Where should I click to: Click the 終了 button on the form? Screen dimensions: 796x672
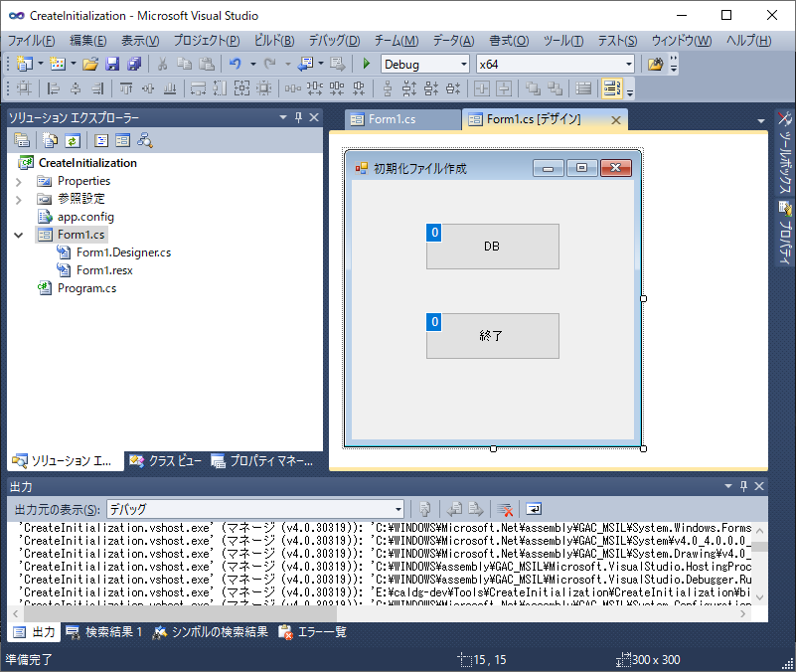(x=493, y=336)
